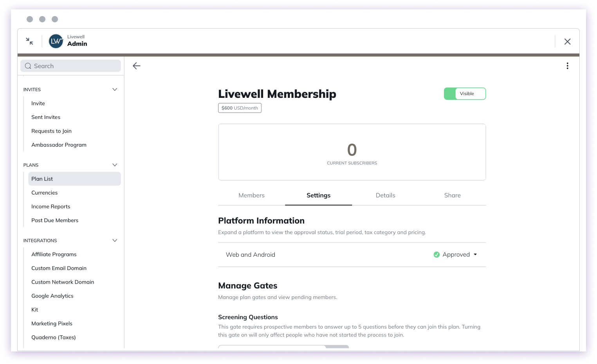597x364 pixels.
Task: Click the $600 USD/month price badge
Action: pyautogui.click(x=240, y=108)
